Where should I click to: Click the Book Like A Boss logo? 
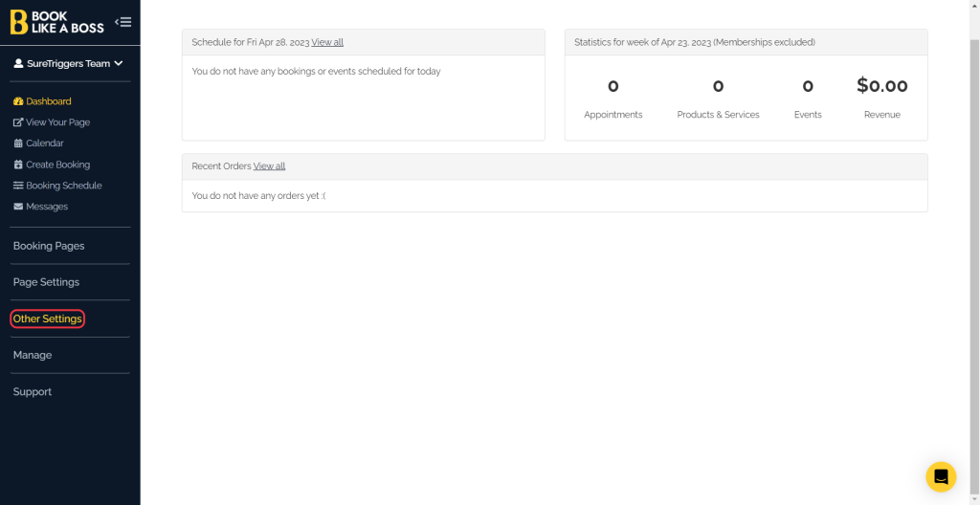tap(57, 22)
